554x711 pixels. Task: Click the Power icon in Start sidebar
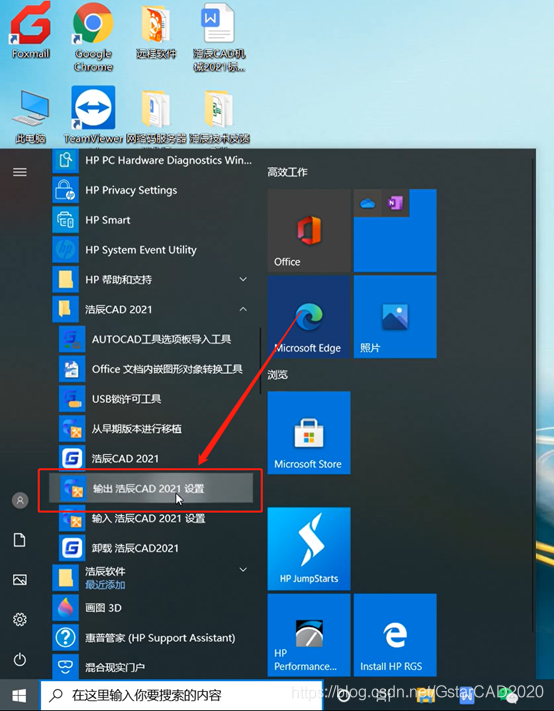click(19, 659)
